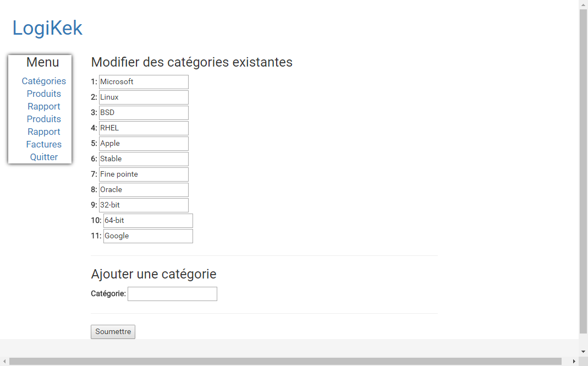Click the vertical scrollbar thumb
The image size is (588, 366).
pyautogui.click(x=583, y=172)
